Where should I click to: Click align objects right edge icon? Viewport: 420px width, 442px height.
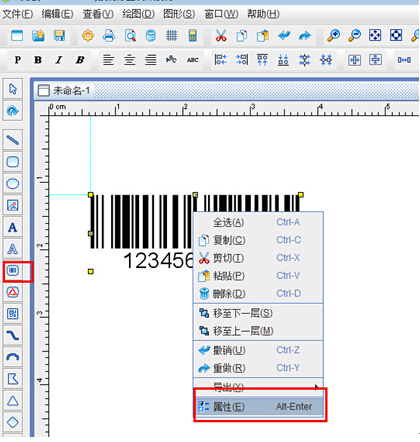(242, 60)
